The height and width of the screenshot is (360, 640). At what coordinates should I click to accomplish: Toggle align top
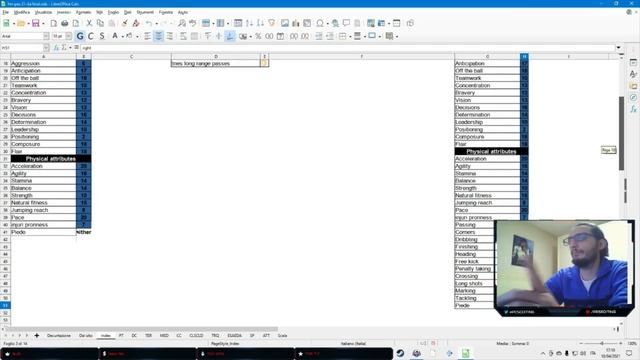click(x=208, y=36)
